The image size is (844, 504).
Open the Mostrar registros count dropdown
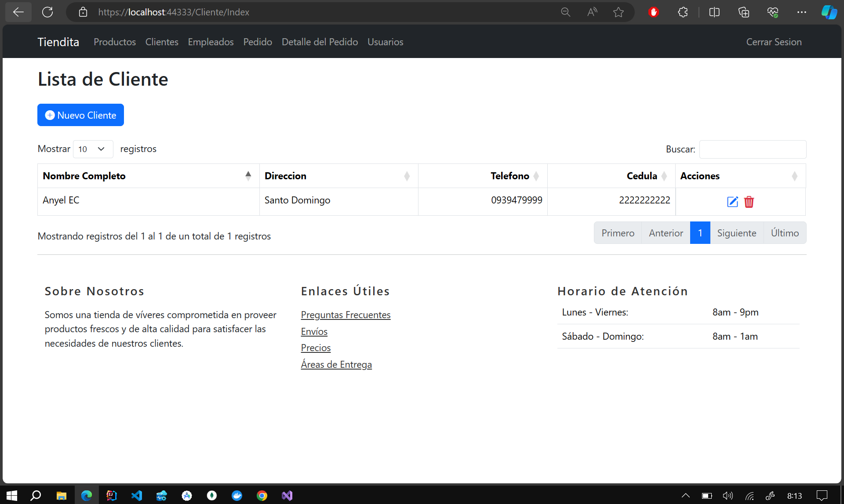[93, 149]
